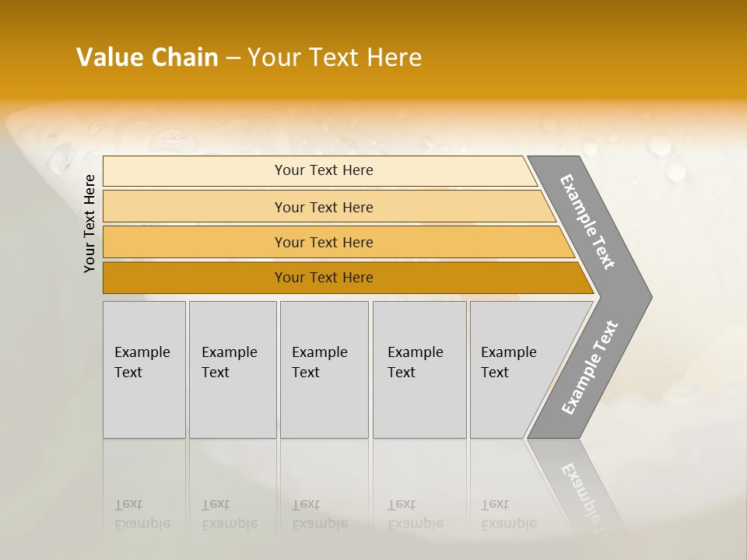Click the slide title Value Chain text
The width and height of the screenshot is (747, 560).
(147, 57)
